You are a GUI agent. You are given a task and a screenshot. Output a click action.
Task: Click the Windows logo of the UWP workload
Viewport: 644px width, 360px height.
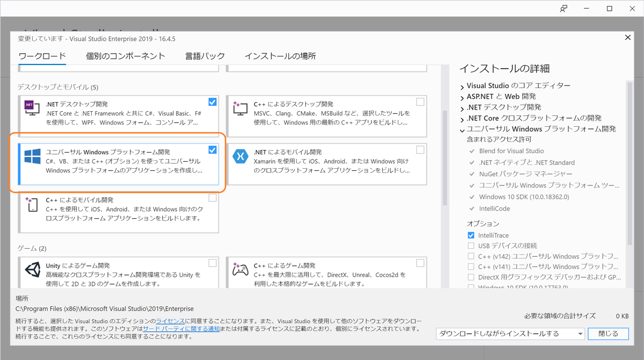pyautogui.click(x=32, y=157)
